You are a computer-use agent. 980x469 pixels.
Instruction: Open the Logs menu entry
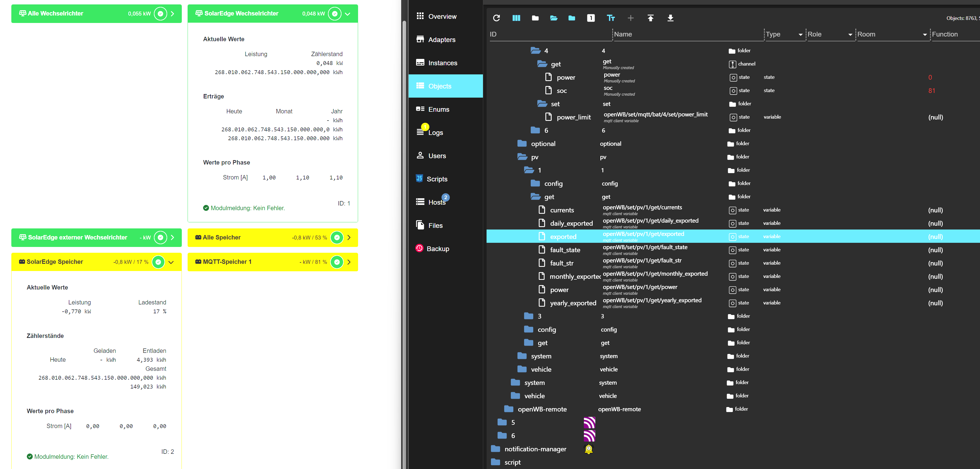tap(435, 132)
